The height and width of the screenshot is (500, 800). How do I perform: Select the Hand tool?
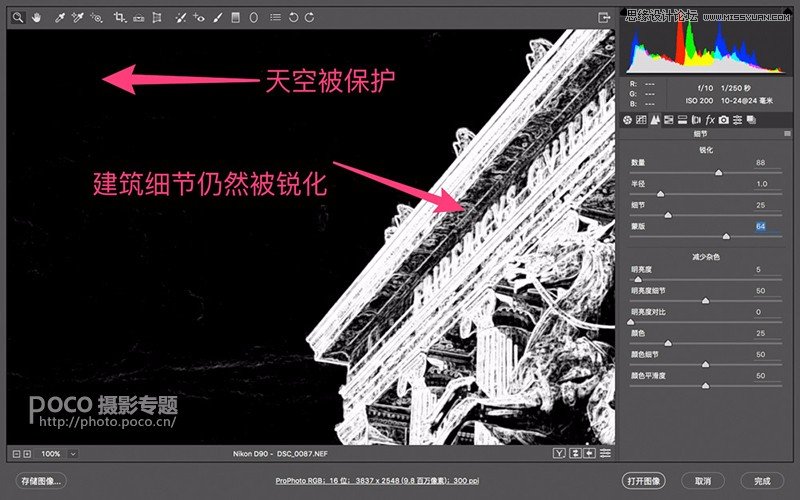click(36, 17)
